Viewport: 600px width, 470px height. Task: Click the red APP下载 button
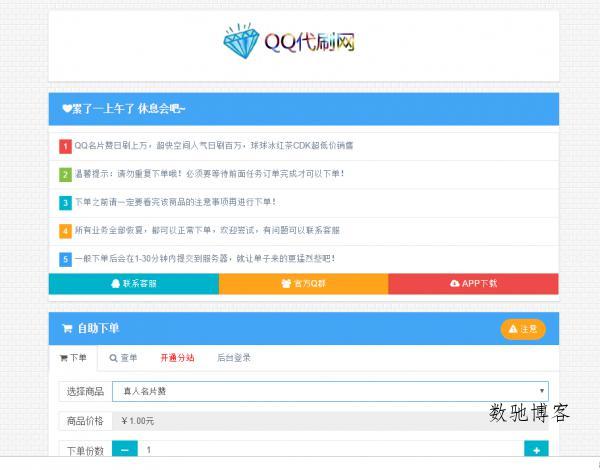tap(473, 284)
